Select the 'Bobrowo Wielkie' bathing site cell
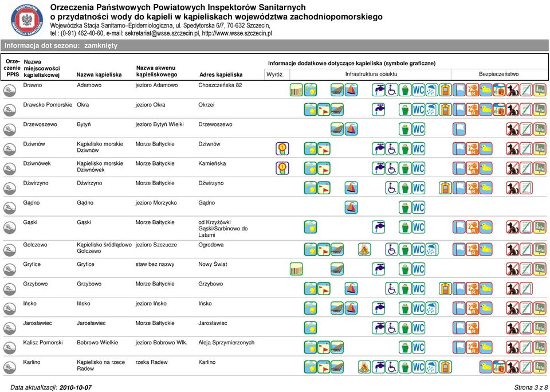The image size is (550, 392). click(x=97, y=343)
